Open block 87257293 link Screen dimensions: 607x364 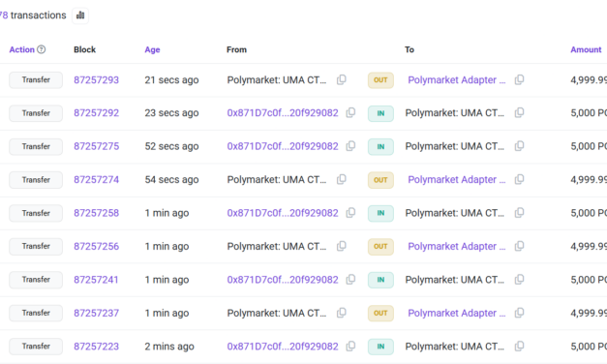pos(96,79)
